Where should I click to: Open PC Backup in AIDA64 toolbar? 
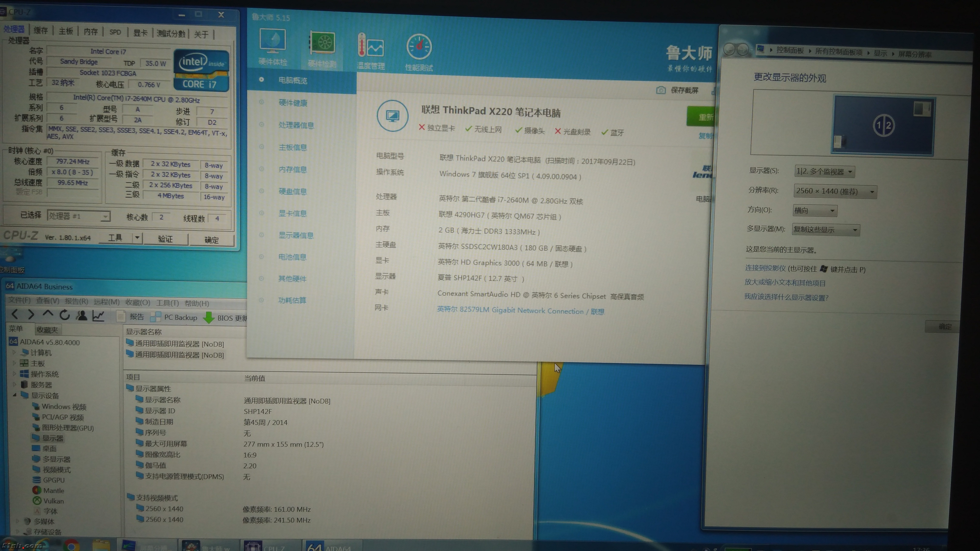[174, 317]
